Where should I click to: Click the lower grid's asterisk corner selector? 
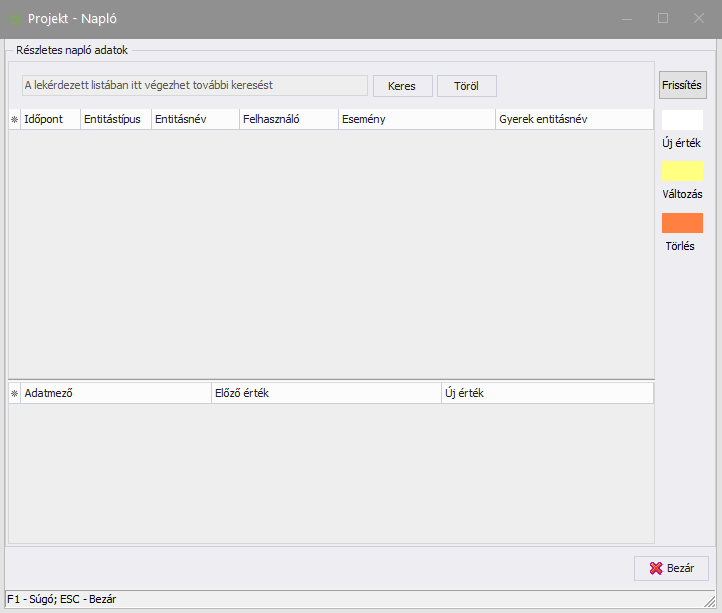pyautogui.click(x=14, y=393)
